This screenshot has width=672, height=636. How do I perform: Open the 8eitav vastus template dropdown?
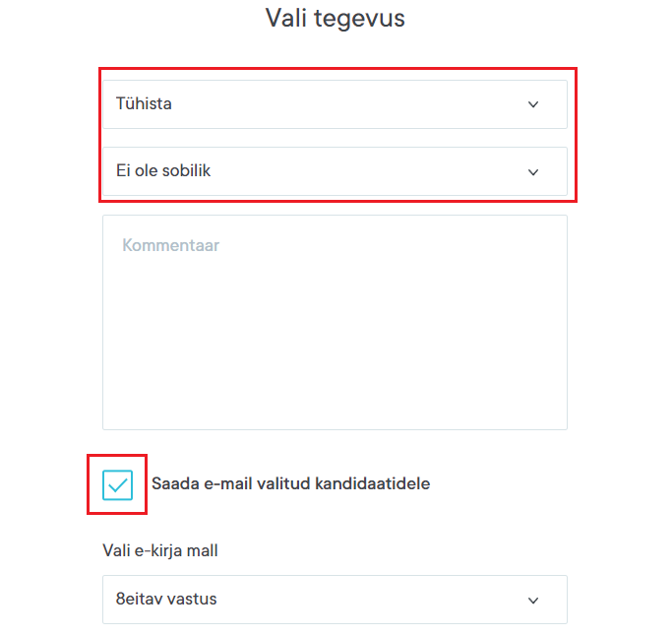(335, 600)
